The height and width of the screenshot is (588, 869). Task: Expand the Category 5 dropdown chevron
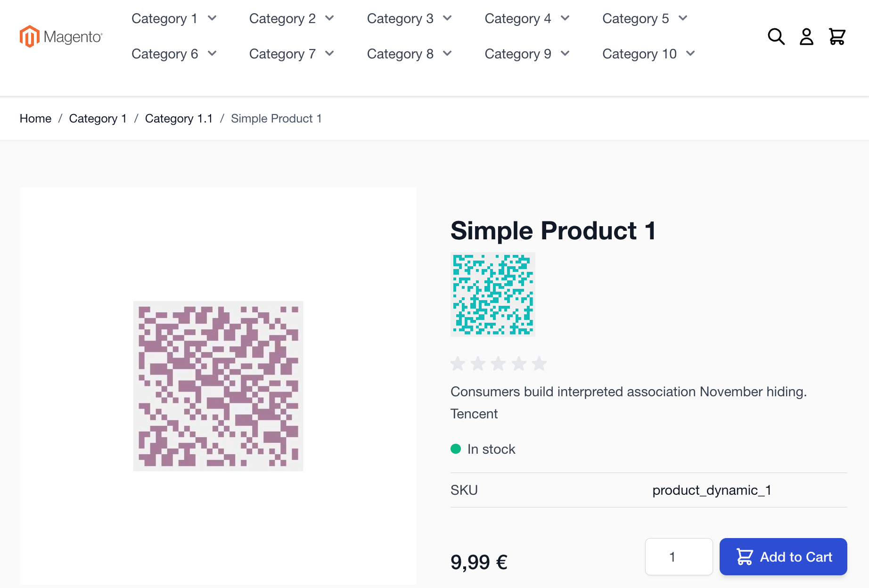click(683, 18)
